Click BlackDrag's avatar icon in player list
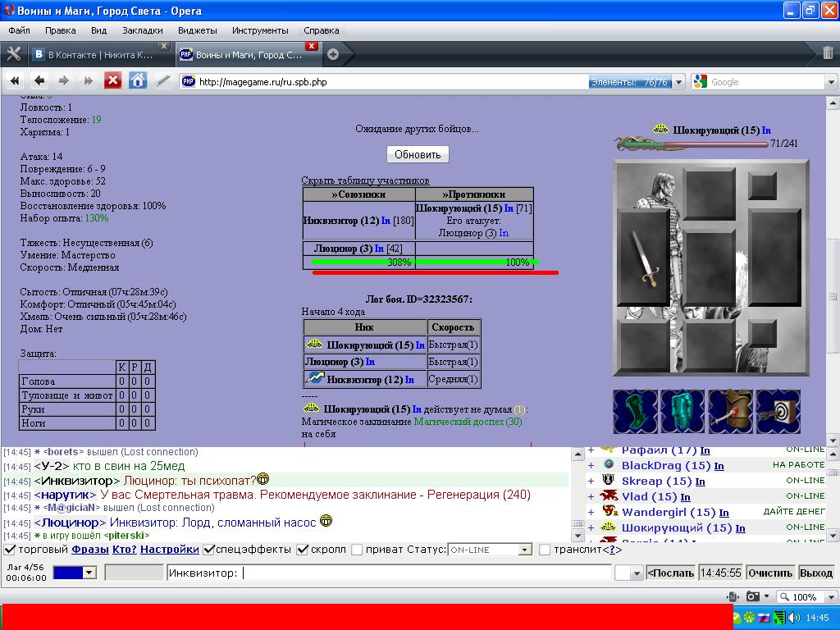Image resolution: width=840 pixels, height=630 pixels. (608, 464)
